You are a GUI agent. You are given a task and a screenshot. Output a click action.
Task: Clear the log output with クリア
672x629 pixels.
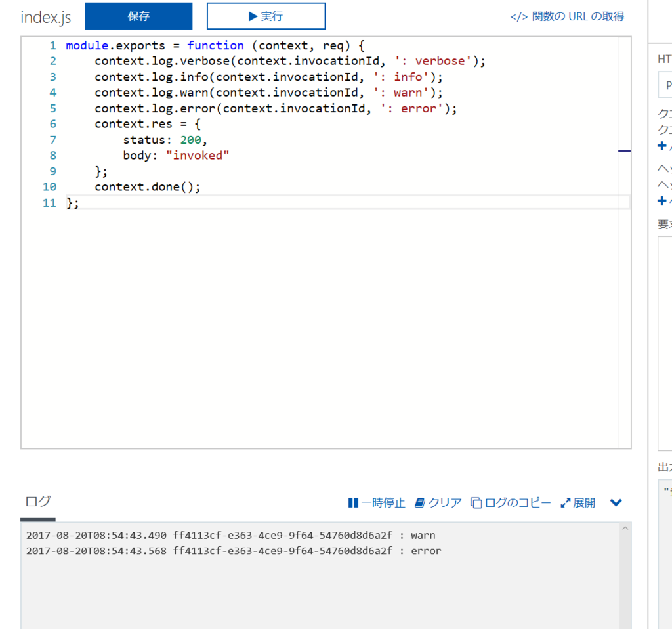pyautogui.click(x=438, y=502)
